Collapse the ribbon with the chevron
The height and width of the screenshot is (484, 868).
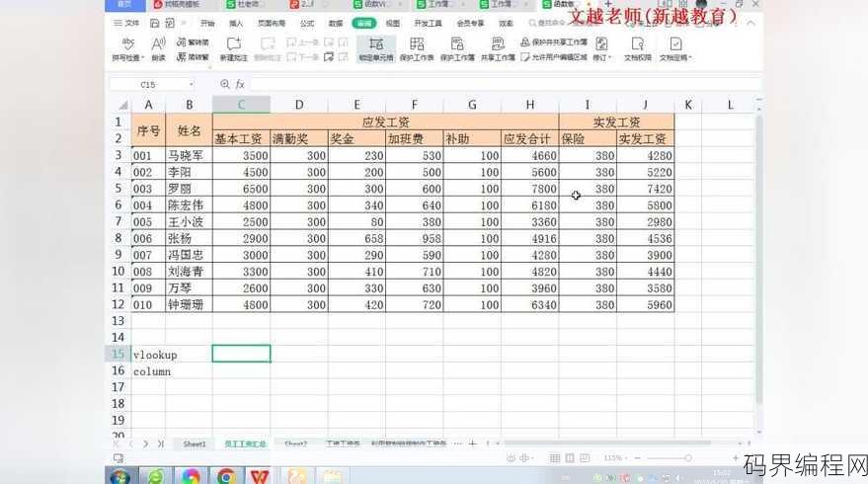point(750,24)
